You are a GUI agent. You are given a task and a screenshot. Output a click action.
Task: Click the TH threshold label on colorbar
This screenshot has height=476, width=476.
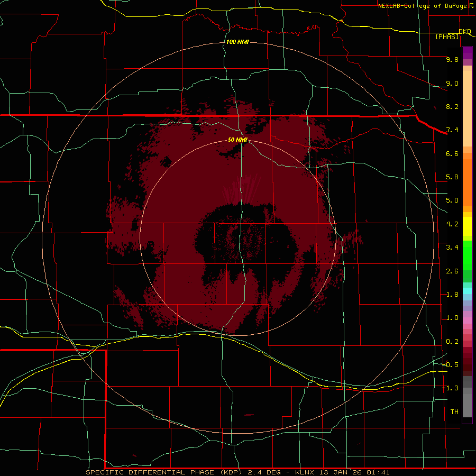(x=454, y=412)
